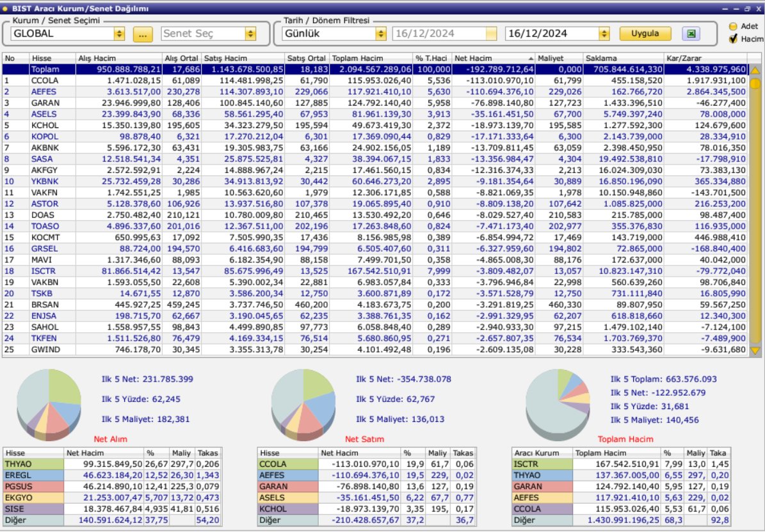
Task: Click the green THYAO swatch in Net Alım table
Action: click(x=33, y=464)
